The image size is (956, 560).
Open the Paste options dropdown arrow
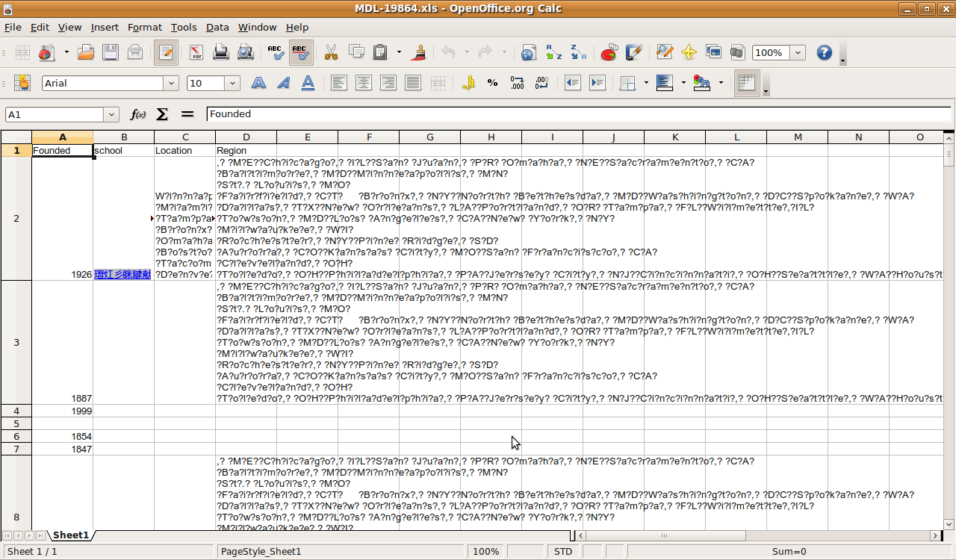coord(399,52)
